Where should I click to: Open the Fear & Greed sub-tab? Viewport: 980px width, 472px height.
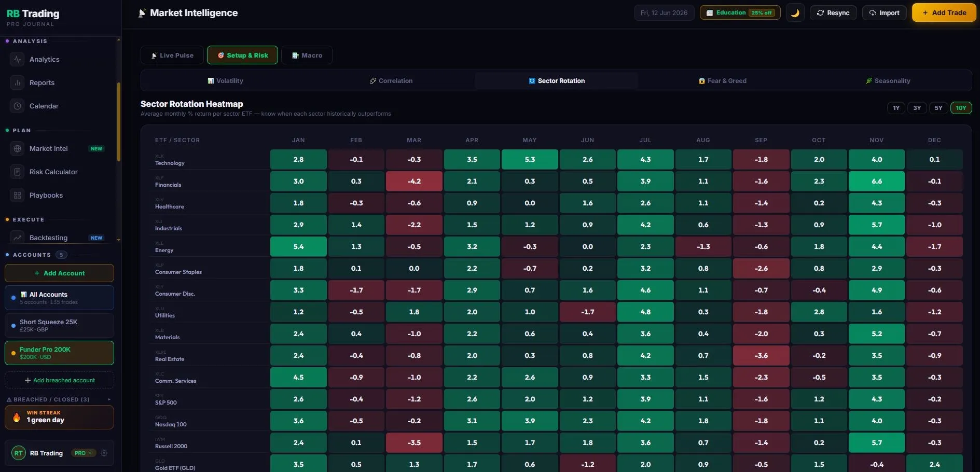pos(722,81)
